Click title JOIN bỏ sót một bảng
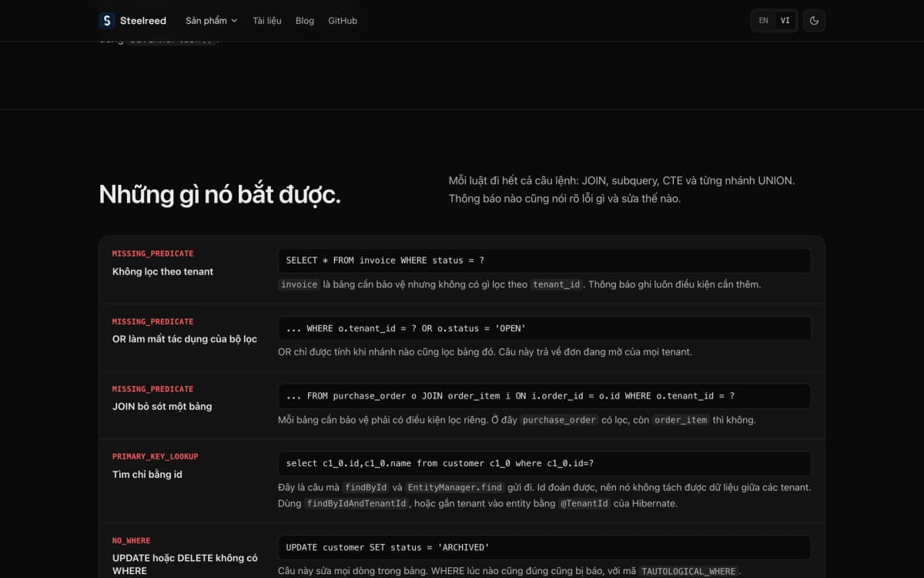 pos(162,406)
